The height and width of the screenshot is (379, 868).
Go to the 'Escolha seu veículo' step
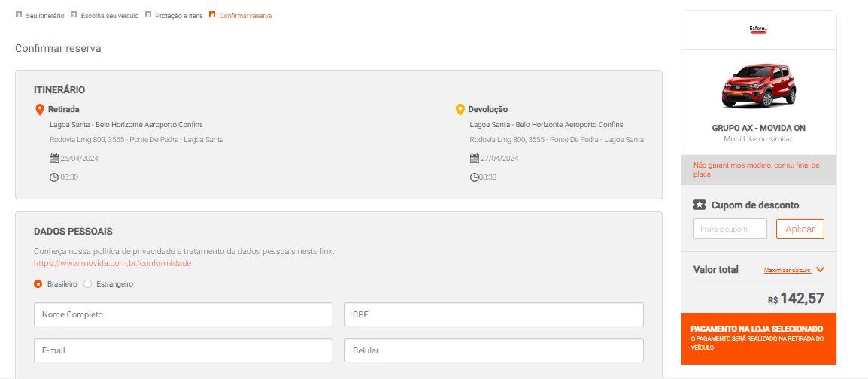coord(110,16)
